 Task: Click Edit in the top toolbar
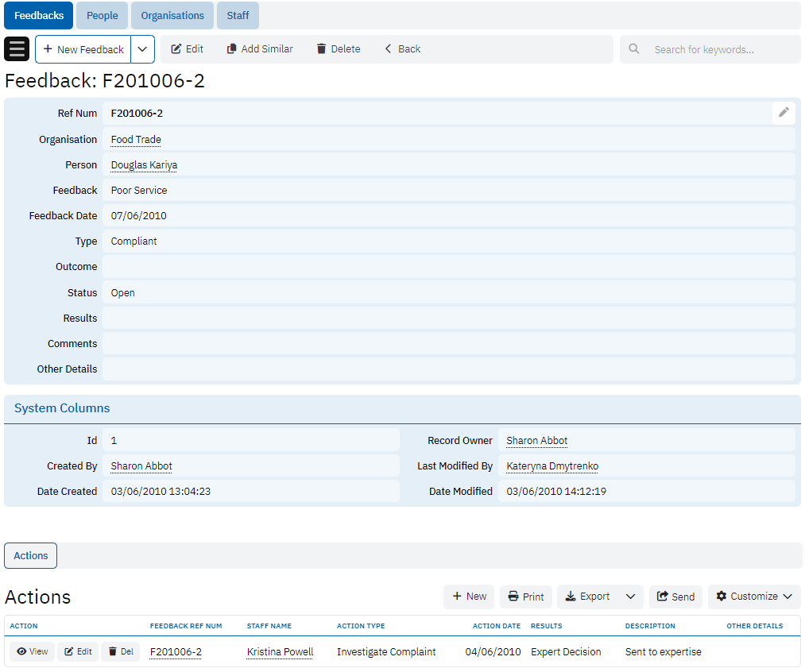point(188,48)
